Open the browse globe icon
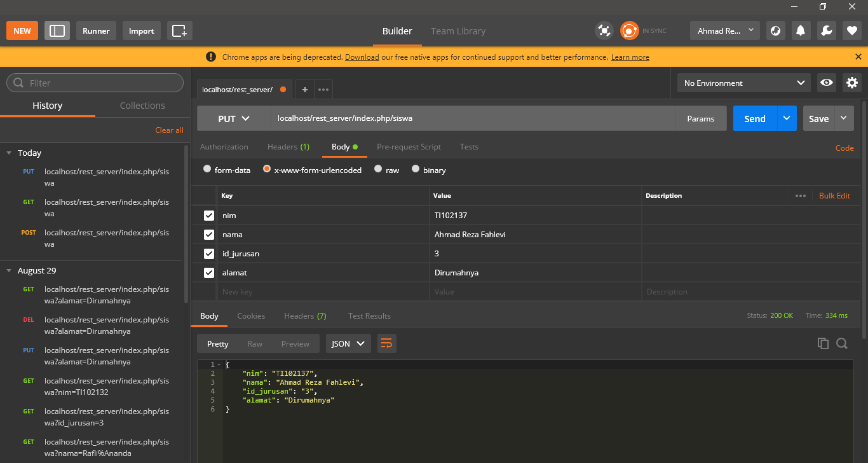 coord(775,31)
